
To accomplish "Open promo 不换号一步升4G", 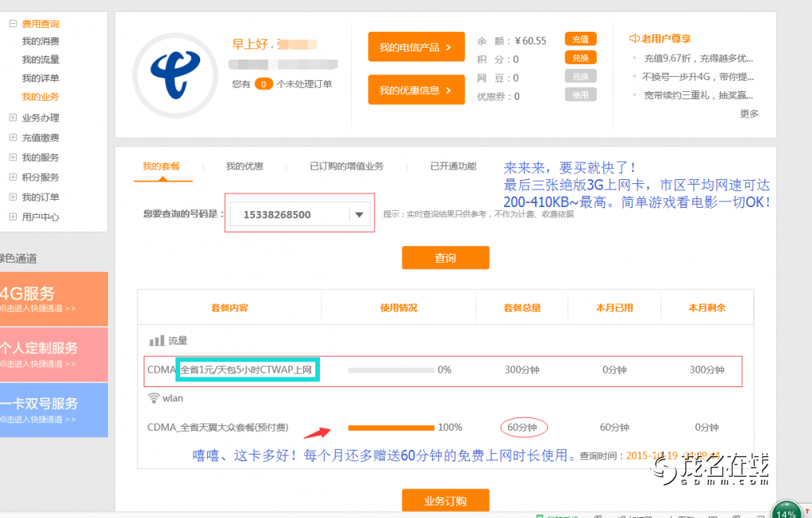I will click(x=698, y=77).
